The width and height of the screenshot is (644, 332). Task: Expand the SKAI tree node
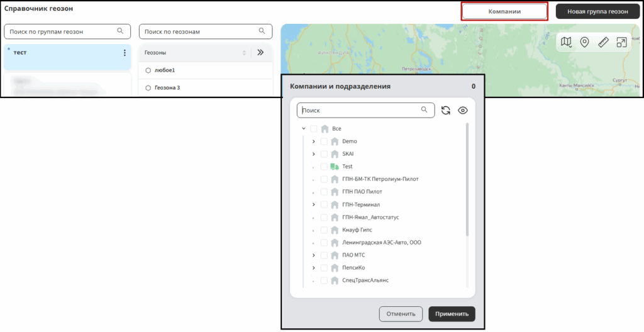pyautogui.click(x=314, y=154)
